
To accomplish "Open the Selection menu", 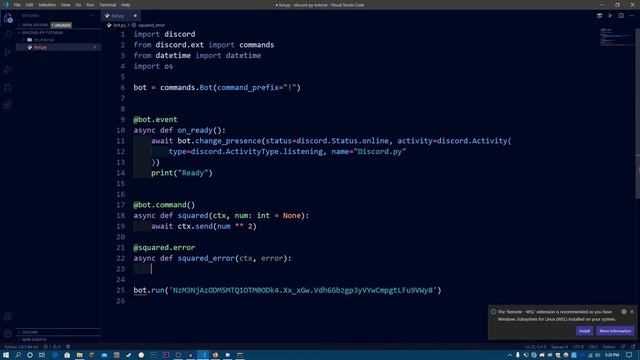I will [47, 5].
